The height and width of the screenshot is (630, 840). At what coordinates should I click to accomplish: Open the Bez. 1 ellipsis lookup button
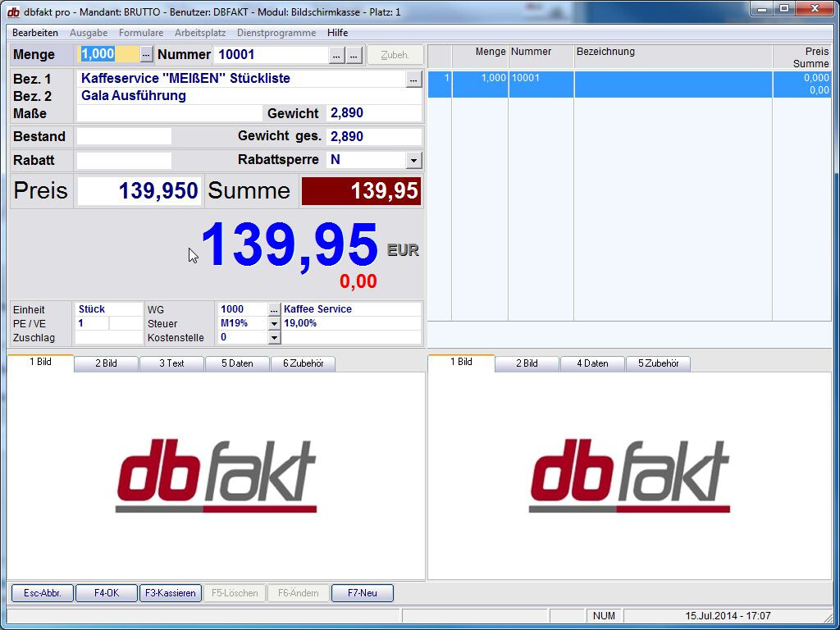point(414,79)
